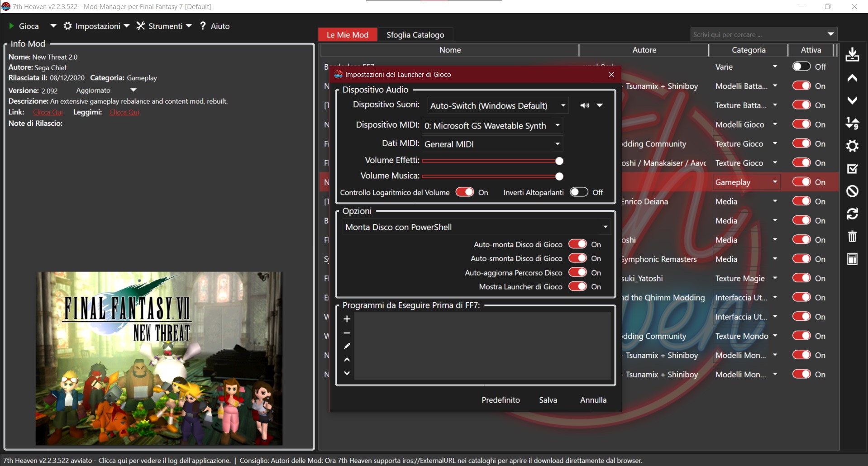Close the Impostazioni del Launcher dialog
This screenshot has height=466, width=868.
click(611, 75)
